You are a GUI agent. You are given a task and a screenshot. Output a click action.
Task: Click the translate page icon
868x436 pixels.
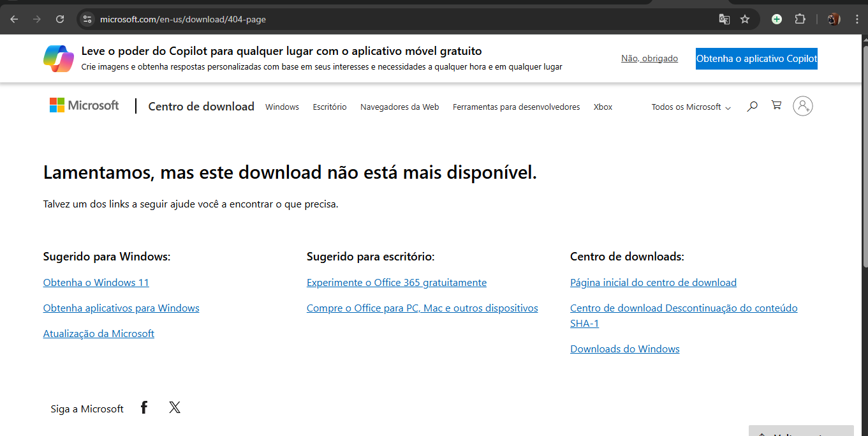(x=724, y=19)
